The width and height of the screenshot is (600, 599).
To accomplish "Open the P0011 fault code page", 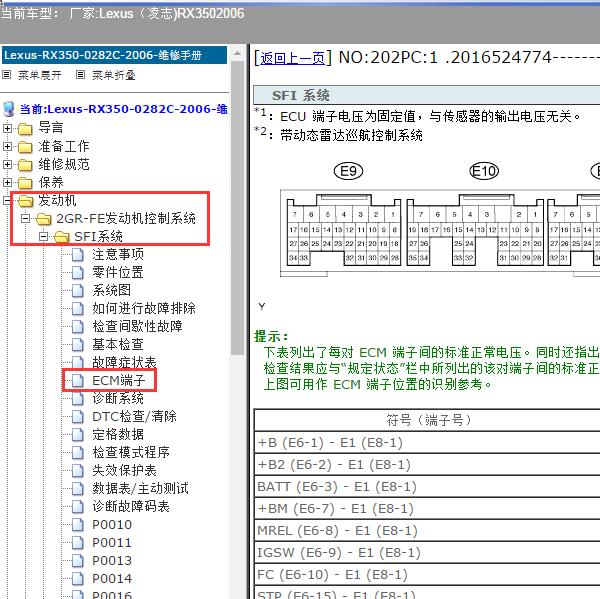I will point(112,543).
